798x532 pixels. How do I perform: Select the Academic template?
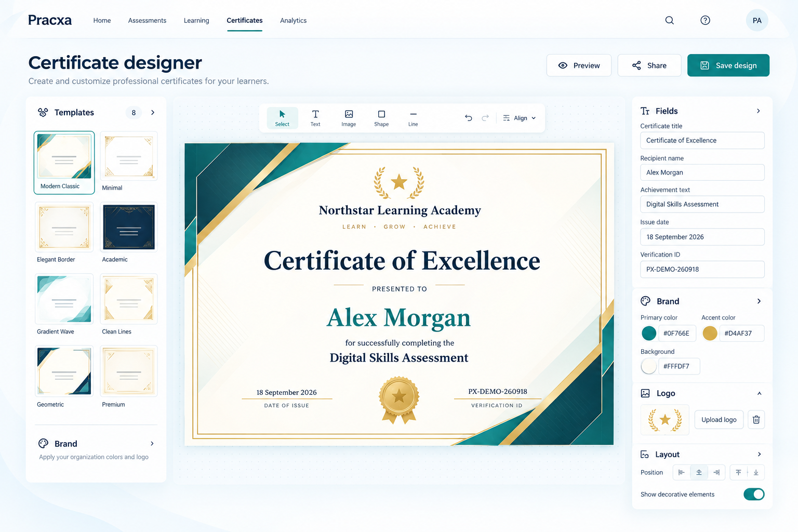[x=129, y=233]
